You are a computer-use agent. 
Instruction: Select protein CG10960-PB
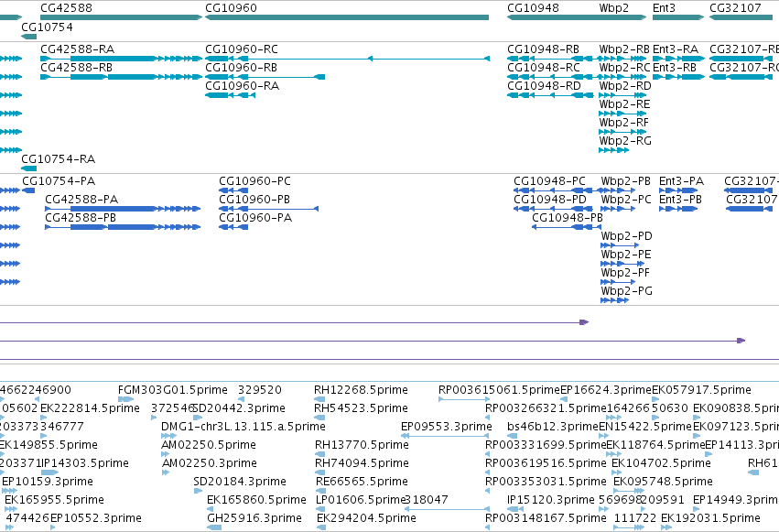[269, 209]
